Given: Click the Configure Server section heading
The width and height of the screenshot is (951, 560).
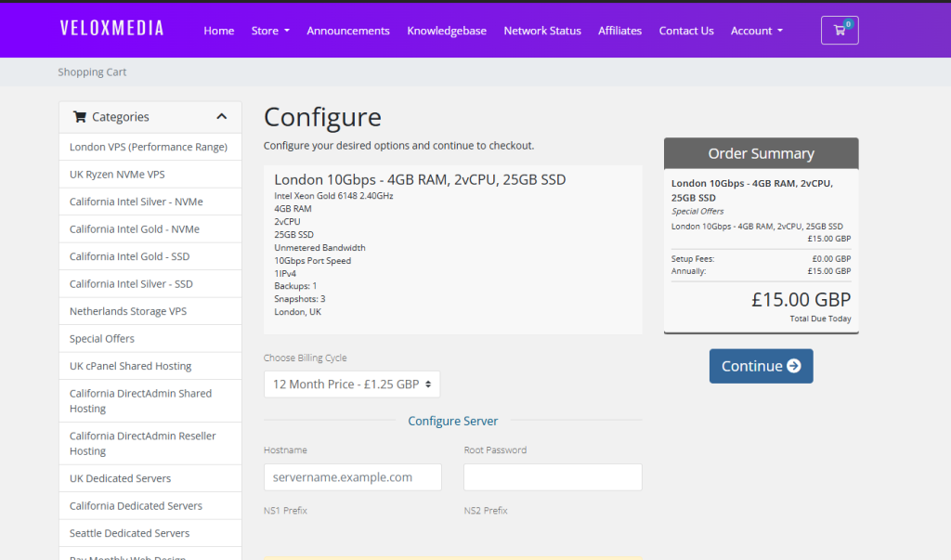Looking at the screenshot, I should click(452, 421).
